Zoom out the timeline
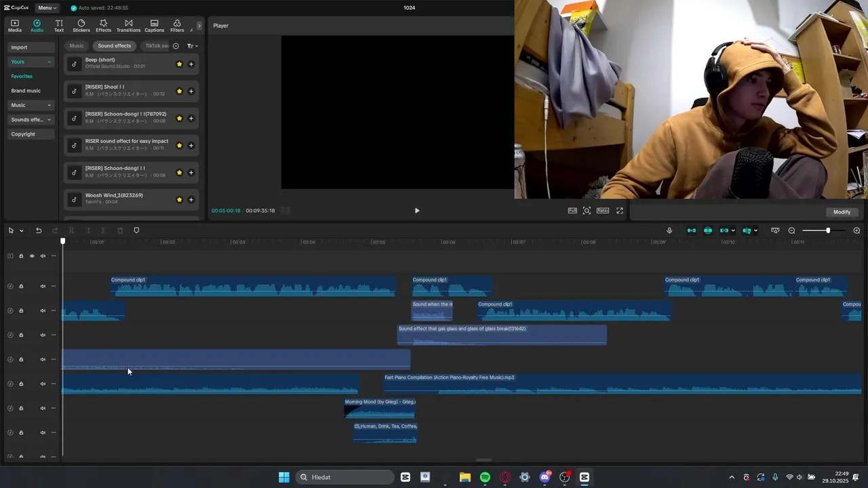The width and height of the screenshot is (868, 488). (791, 230)
